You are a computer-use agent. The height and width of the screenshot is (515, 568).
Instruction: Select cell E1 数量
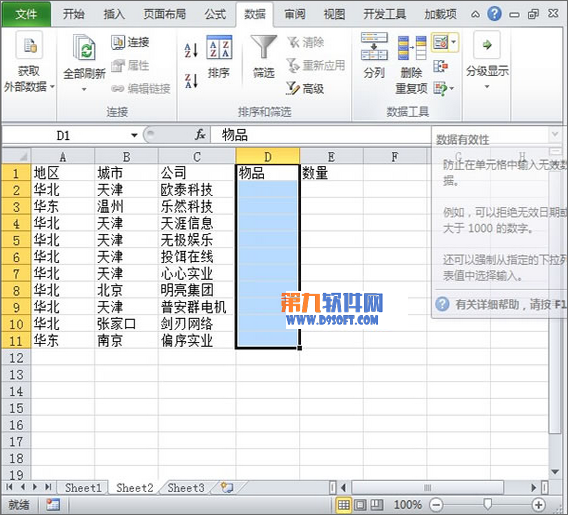[x=331, y=173]
